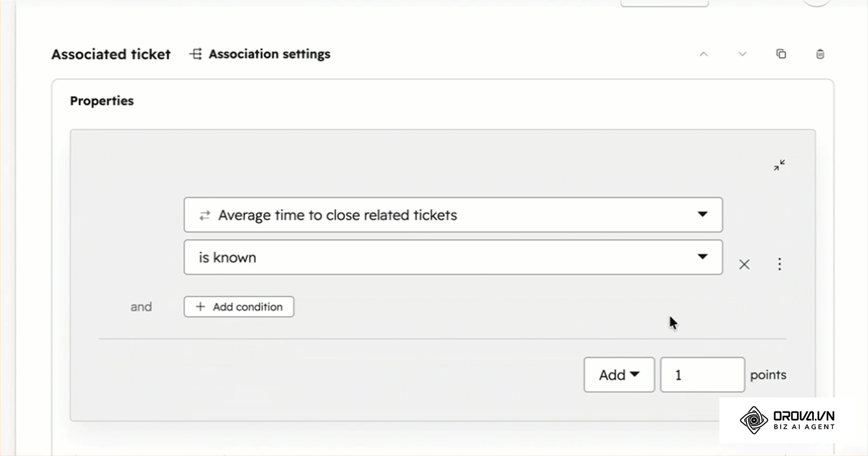Click the 'points' label
868x456 pixels.
click(x=768, y=375)
